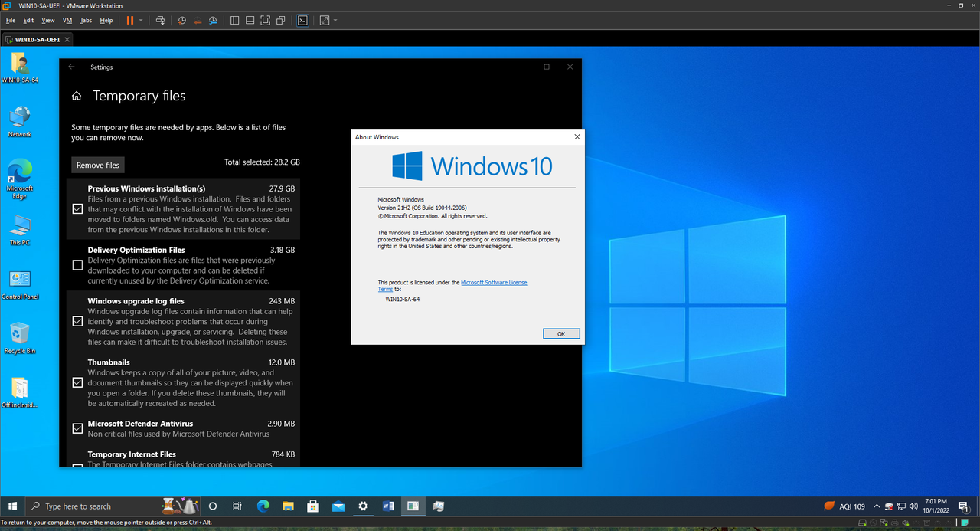This screenshot has width=980, height=531.
Task: Open the Windows Start menu
Action: 12,506
